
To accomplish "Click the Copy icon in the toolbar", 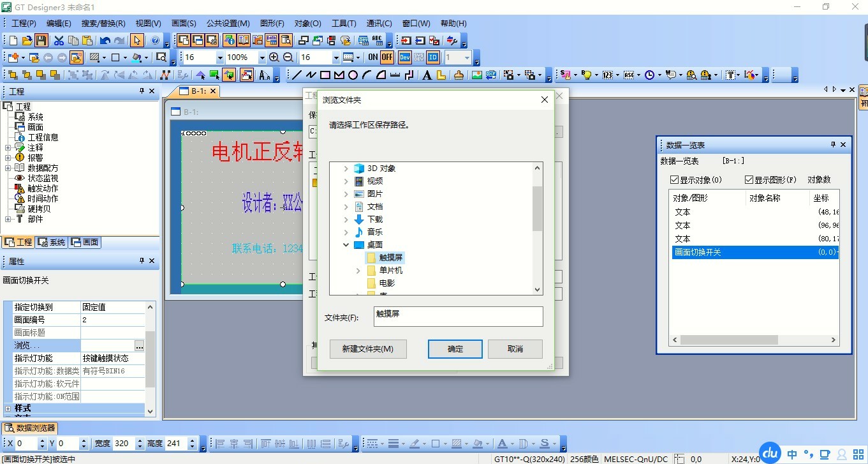I will point(73,40).
